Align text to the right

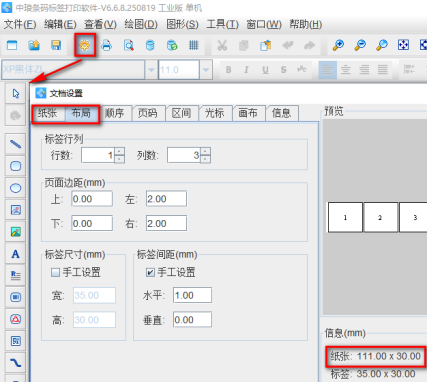tap(364, 70)
